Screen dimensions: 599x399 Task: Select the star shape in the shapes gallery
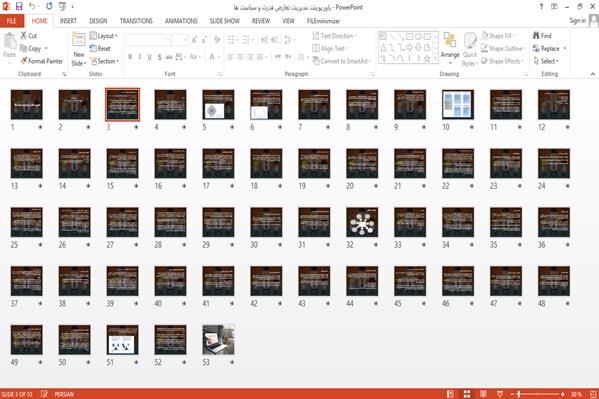[427, 58]
